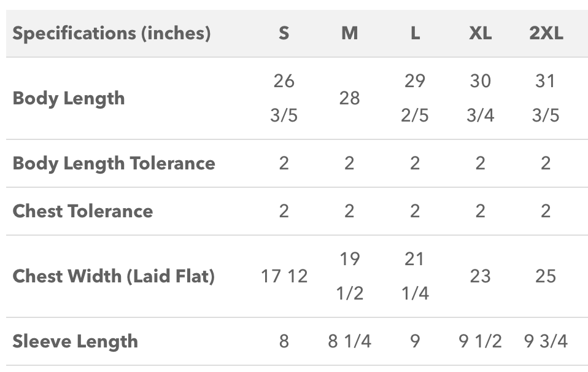The width and height of the screenshot is (588, 372).
Task: Click the "Chest Tolerance" row label
Action: [x=82, y=211]
